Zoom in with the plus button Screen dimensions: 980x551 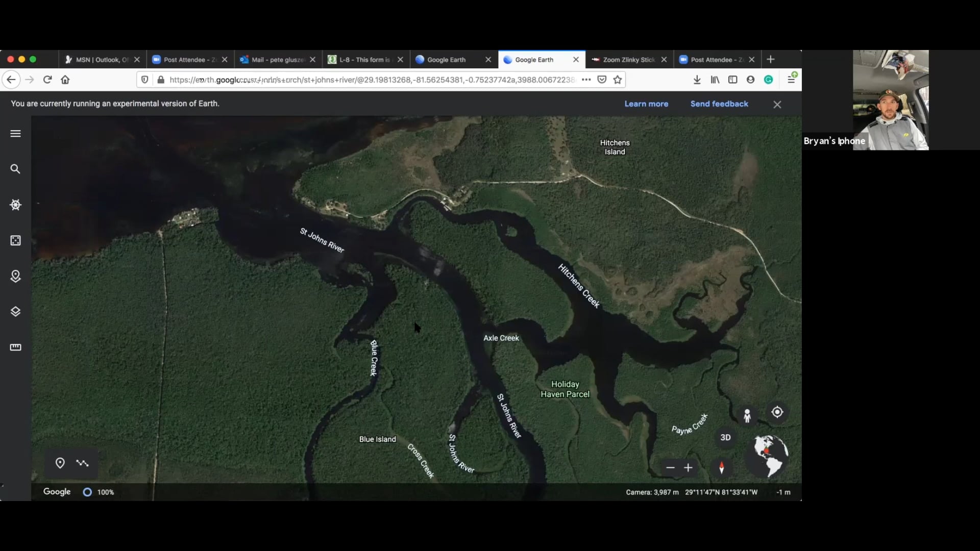pyautogui.click(x=688, y=468)
